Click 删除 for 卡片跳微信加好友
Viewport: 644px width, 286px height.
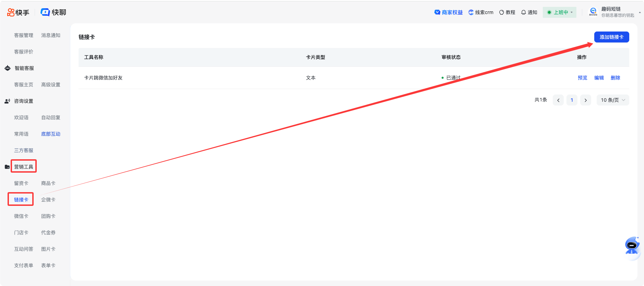(x=615, y=78)
